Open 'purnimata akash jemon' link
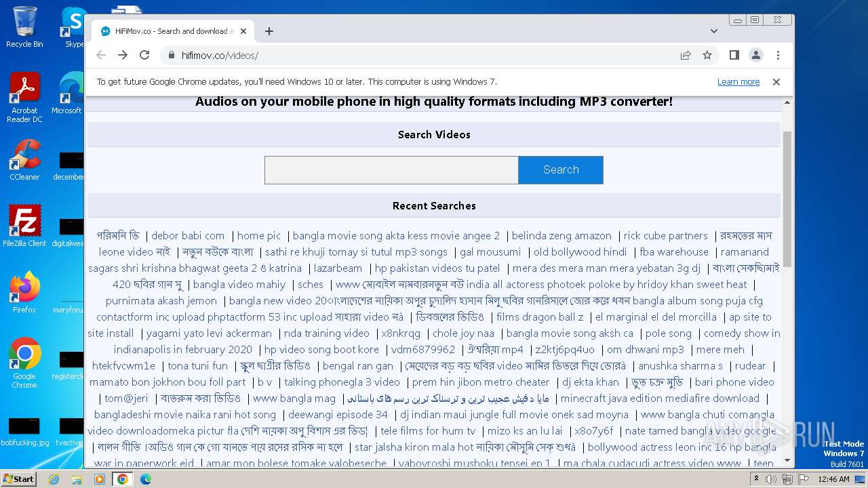 pyautogui.click(x=161, y=301)
